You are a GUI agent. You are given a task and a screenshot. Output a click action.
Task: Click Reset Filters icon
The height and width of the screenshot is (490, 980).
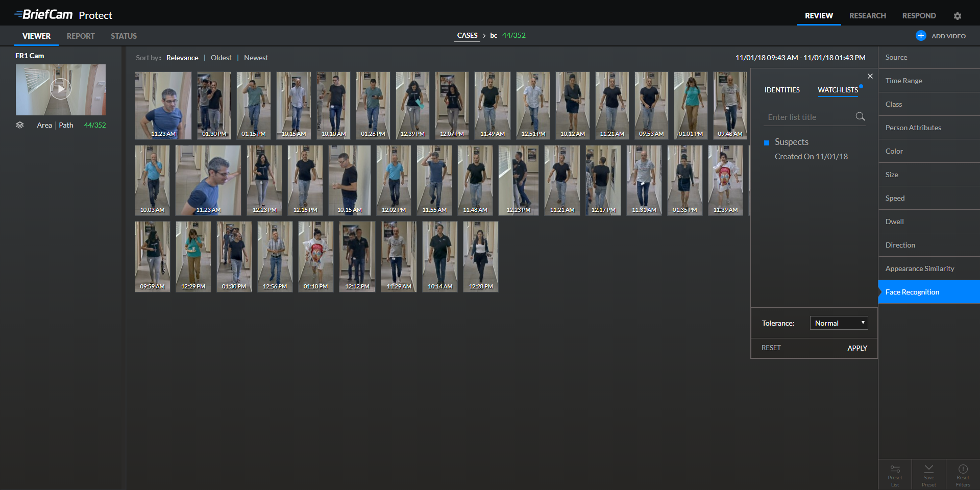point(963,474)
